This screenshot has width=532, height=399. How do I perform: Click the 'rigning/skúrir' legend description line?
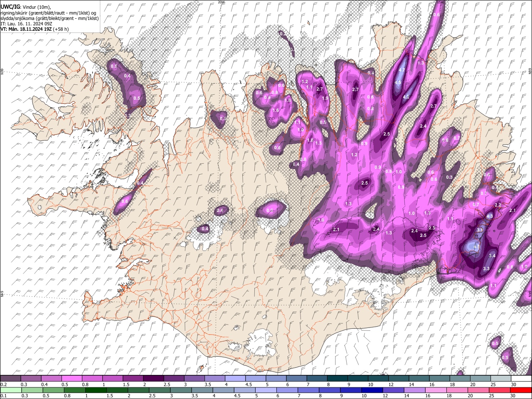click(x=48, y=13)
